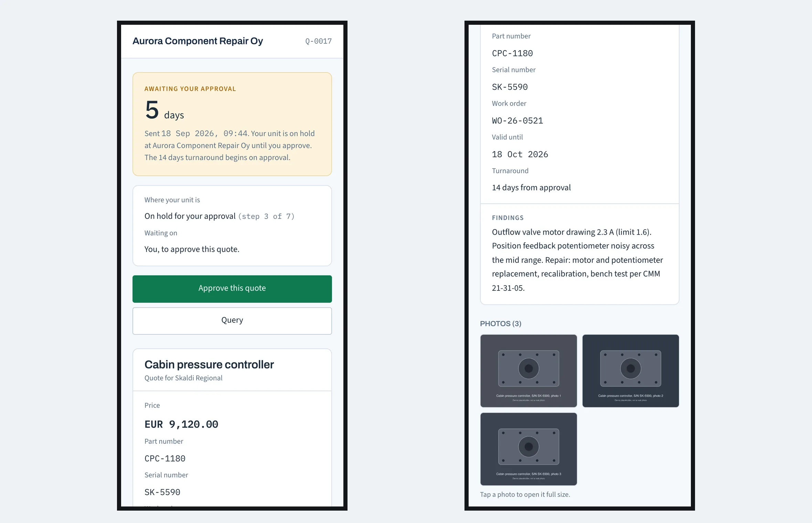This screenshot has width=812, height=523.
Task: Click the Quote for Skaldi Regional subtitle
Action: pyautogui.click(x=183, y=378)
